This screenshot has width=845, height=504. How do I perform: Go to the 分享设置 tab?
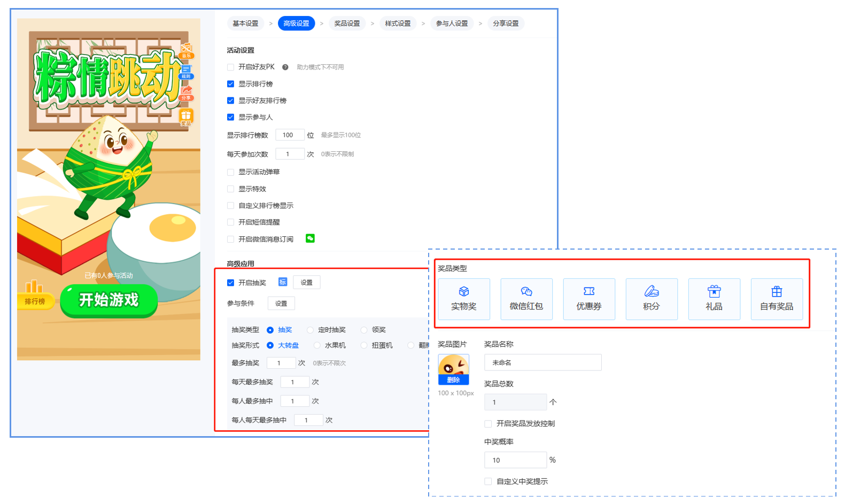(506, 24)
